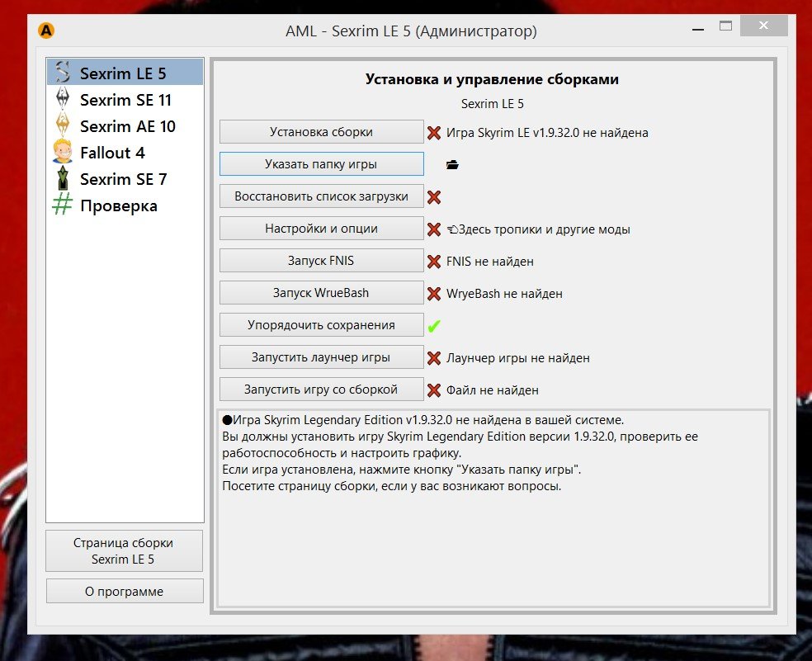This screenshot has height=661, width=812.
Task: Select Fallout 4 in the build list
Action: coord(112,153)
